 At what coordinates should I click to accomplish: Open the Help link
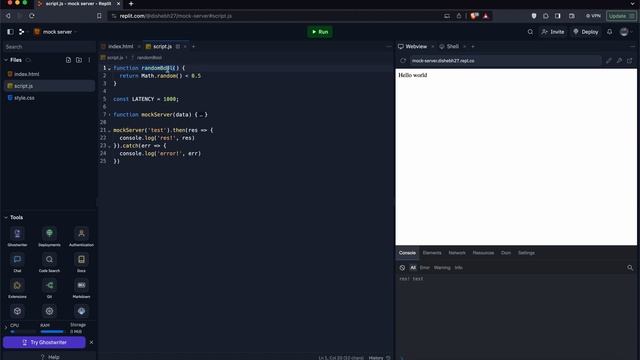point(50,357)
